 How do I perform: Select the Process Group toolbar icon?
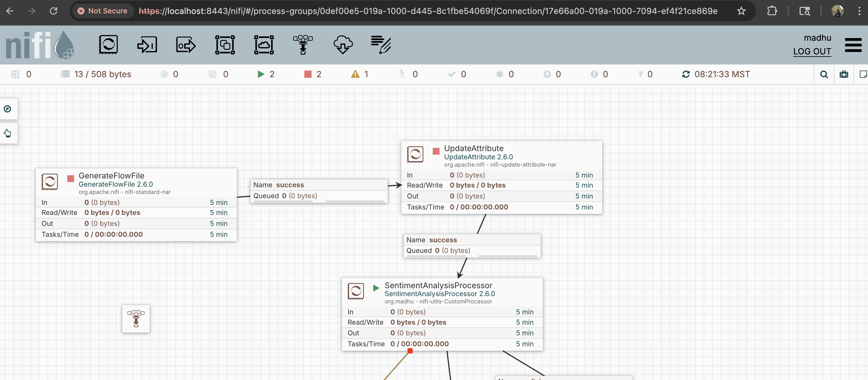(225, 45)
